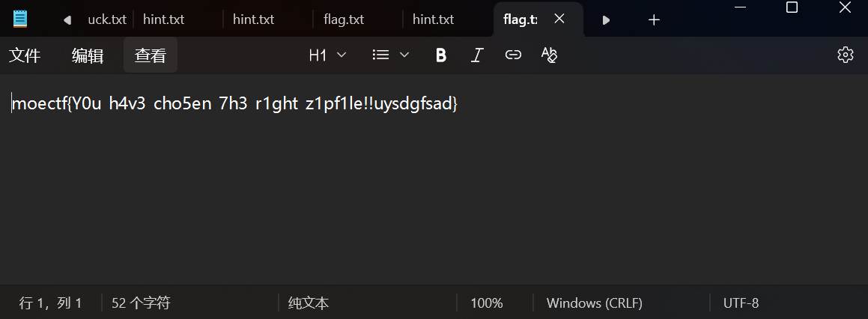The image size is (868, 319).
Task: Toggle bold formatting
Action: point(441,55)
